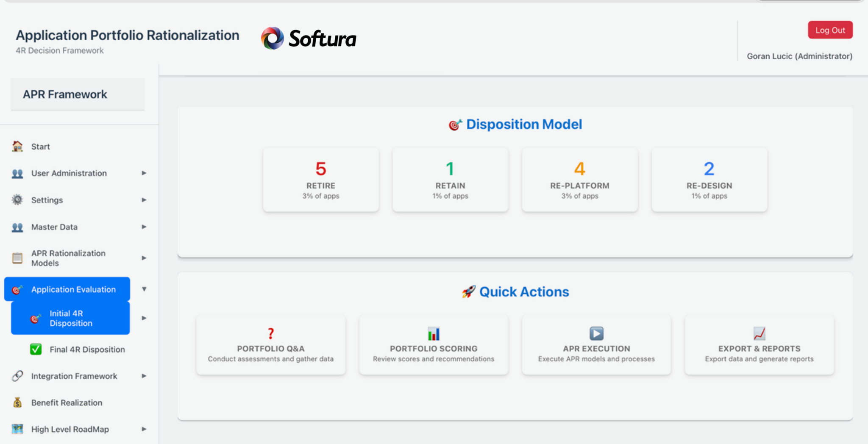The width and height of the screenshot is (868, 444).
Task: Collapse the Application Evaluation menu arrow
Action: pyautogui.click(x=144, y=289)
